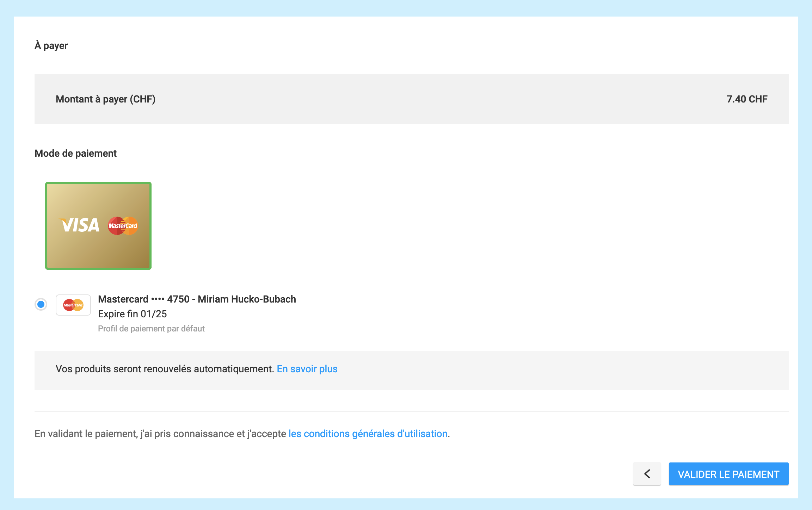This screenshot has width=812, height=510.
Task: Click Profil de paiement par défaut label
Action: (151, 329)
